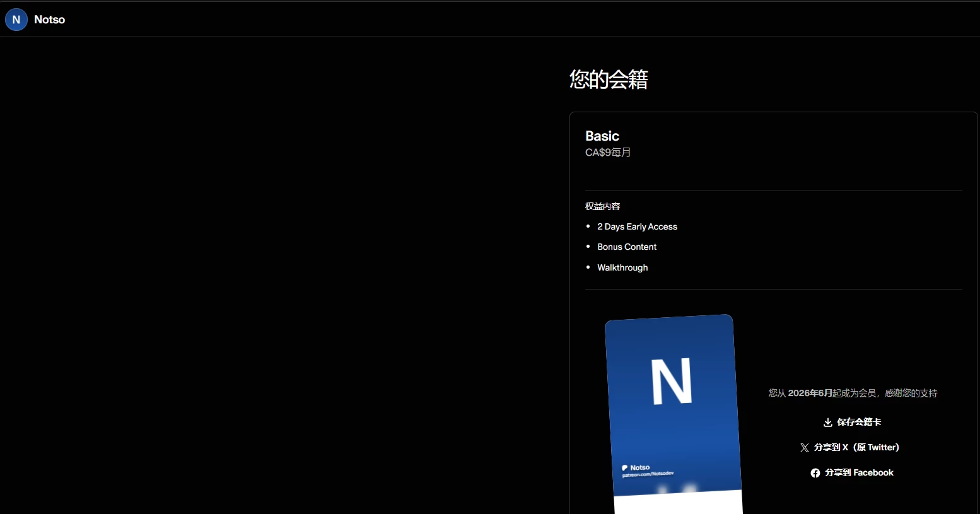Viewport: 980px width, 514px height.
Task: Click the Facebook logo icon
Action: click(x=815, y=473)
